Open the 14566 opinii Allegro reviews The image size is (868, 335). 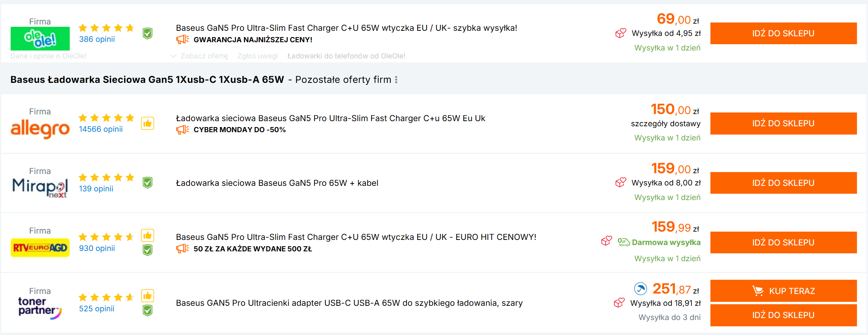[101, 129]
